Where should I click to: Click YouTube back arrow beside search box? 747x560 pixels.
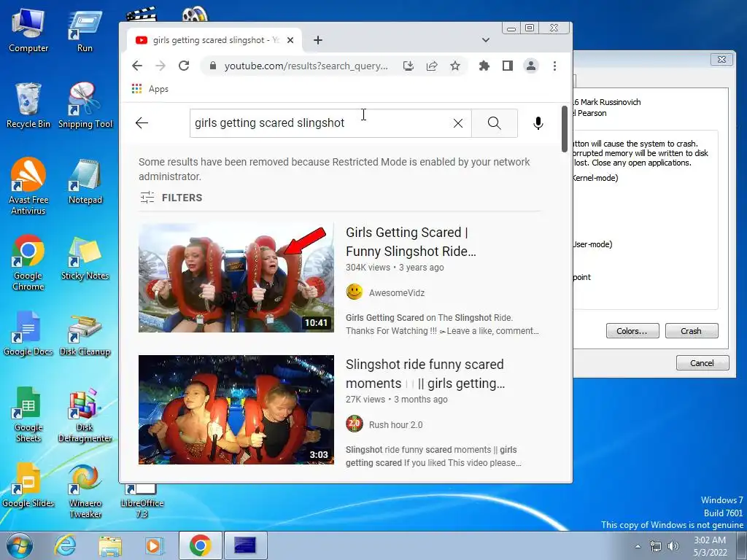coord(142,122)
